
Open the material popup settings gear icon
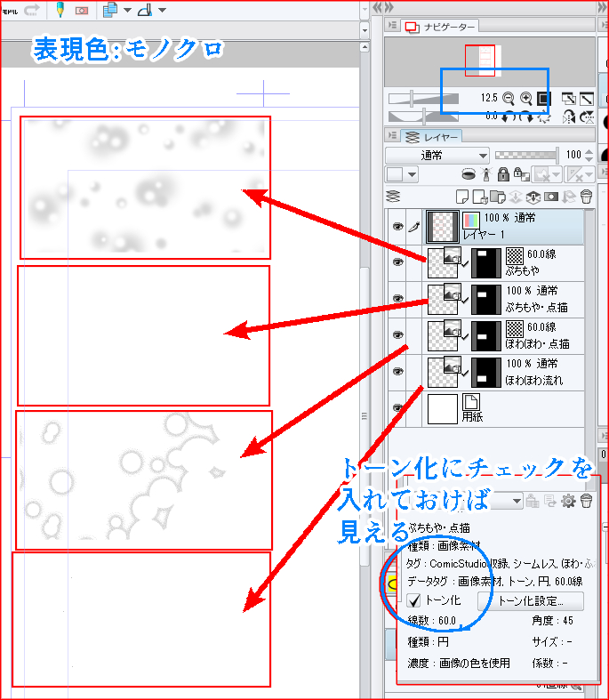[x=568, y=502]
